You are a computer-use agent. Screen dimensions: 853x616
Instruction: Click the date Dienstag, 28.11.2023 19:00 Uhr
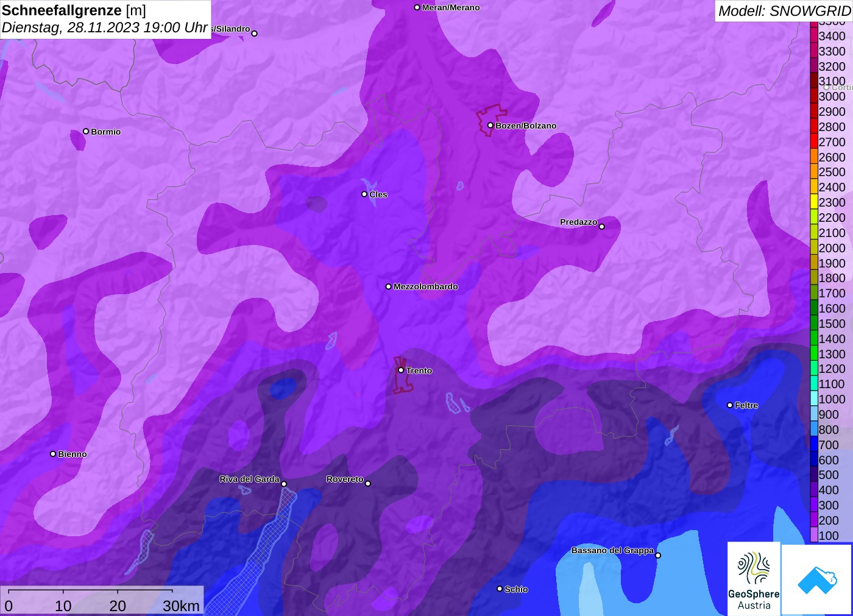tap(105, 27)
